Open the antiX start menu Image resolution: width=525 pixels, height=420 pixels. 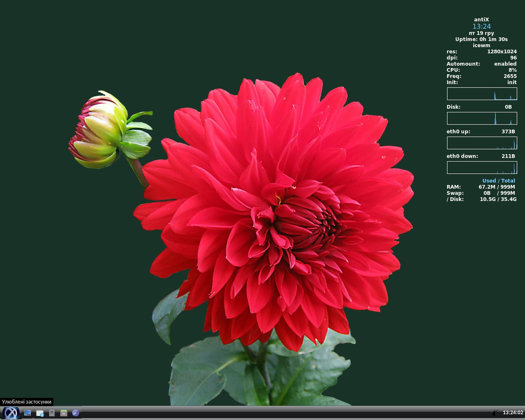coord(10,413)
